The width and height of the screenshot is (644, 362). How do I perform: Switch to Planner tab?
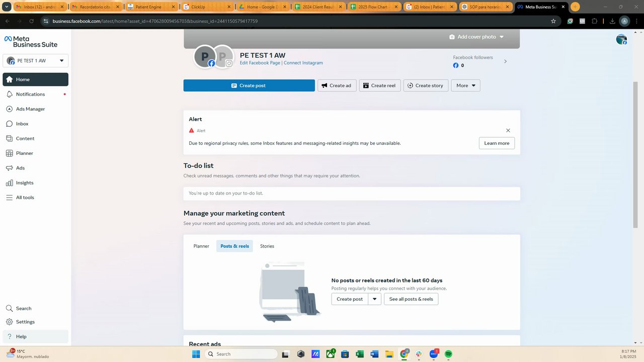[x=201, y=246]
